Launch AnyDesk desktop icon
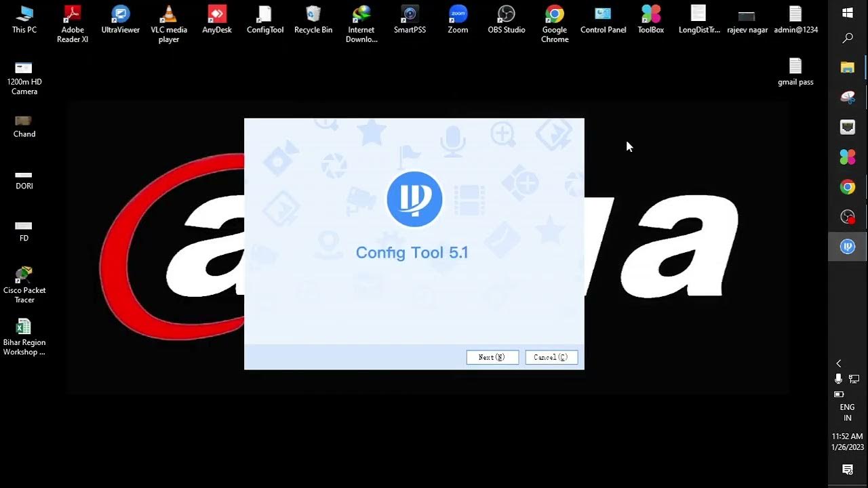The height and width of the screenshot is (488, 868). click(x=217, y=19)
